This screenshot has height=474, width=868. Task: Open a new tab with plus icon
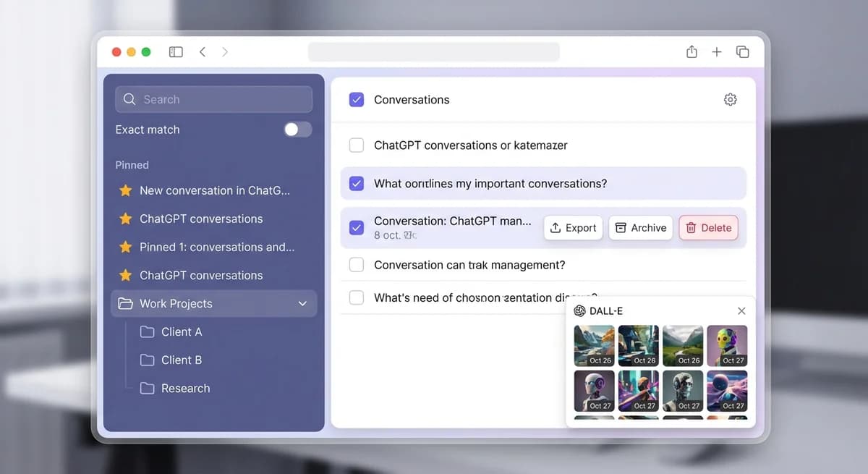coord(717,52)
